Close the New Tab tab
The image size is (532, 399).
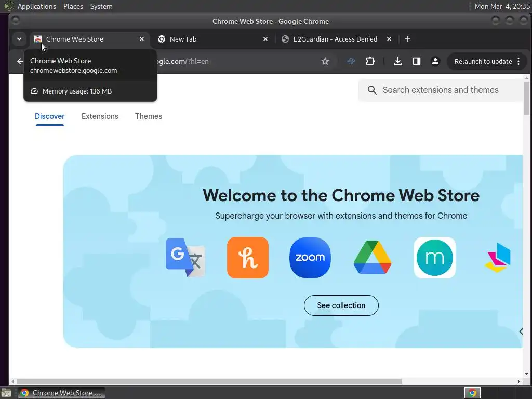point(265,39)
